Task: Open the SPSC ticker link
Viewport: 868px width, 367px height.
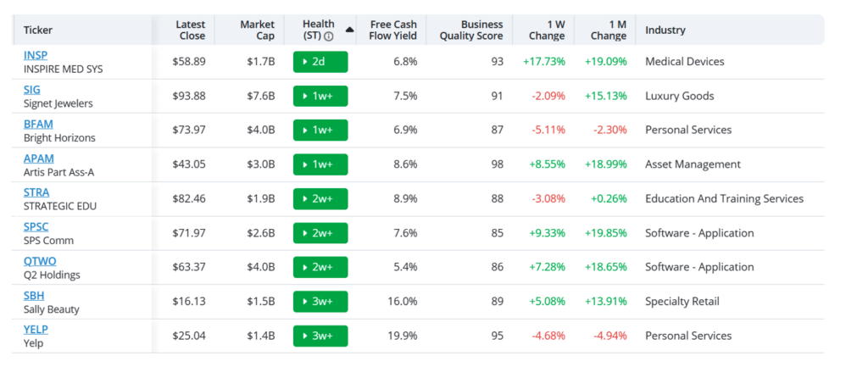Action: pos(36,227)
